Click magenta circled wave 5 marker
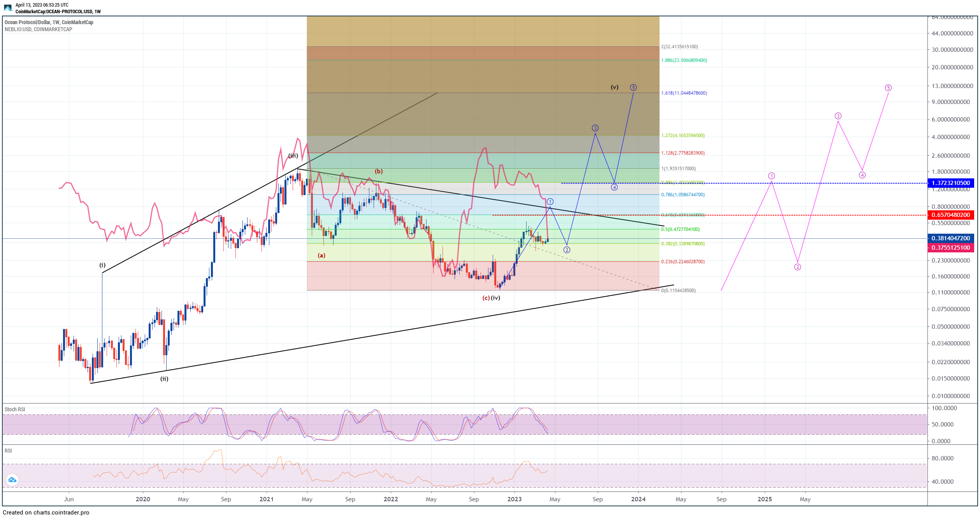Viewport: 980px width, 518px height. tap(888, 88)
